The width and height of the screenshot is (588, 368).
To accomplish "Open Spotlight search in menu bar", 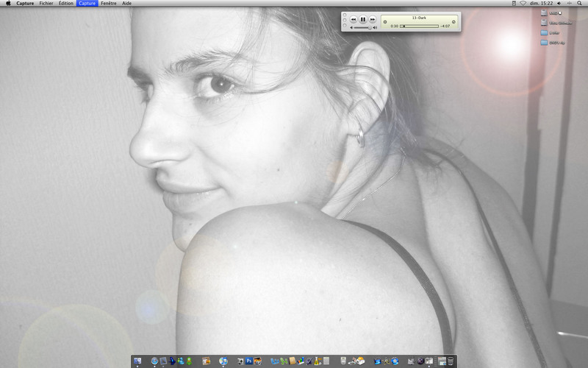I will tap(579, 3).
